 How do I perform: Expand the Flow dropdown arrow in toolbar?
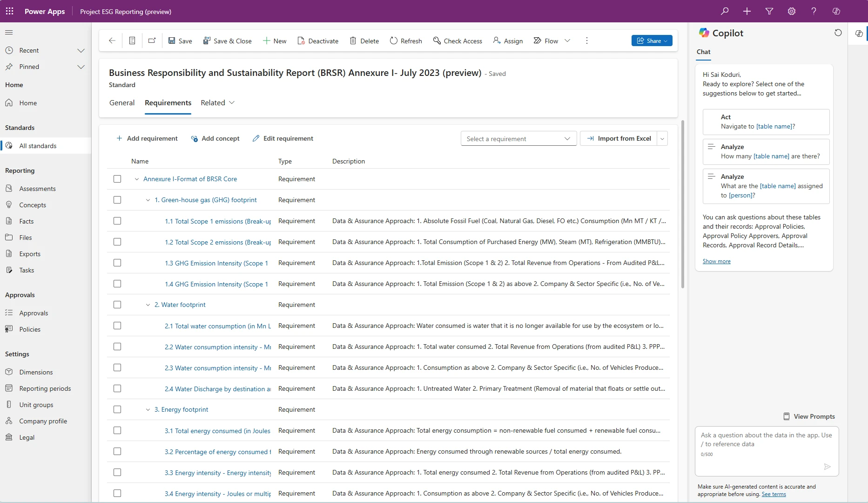568,41
